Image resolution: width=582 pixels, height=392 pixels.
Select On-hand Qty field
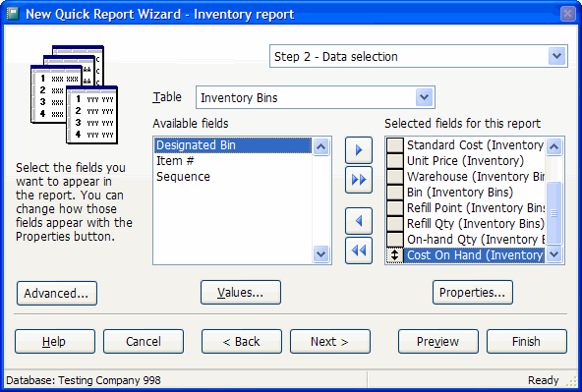(475, 240)
